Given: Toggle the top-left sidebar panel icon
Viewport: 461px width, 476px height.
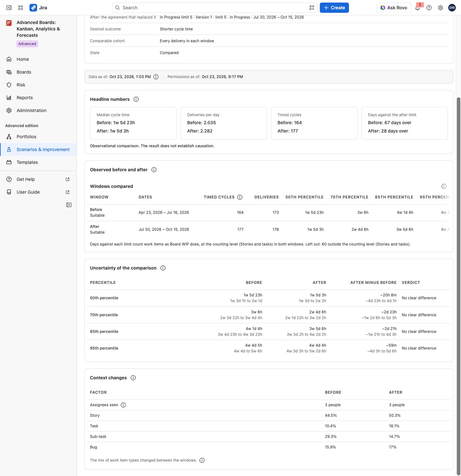Looking at the screenshot, I should 9,8.
